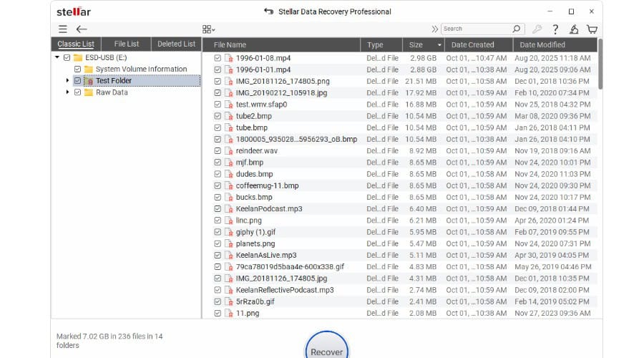Click the Size column sort arrow
The image size is (644, 358).
click(439, 45)
